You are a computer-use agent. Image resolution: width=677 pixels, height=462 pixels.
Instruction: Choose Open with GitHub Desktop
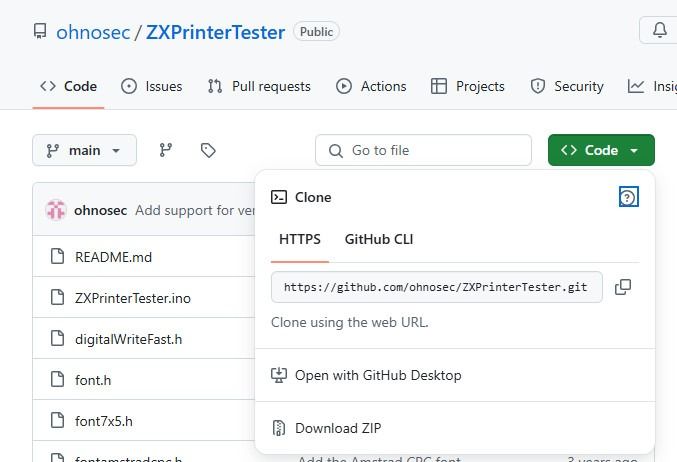(x=455, y=375)
